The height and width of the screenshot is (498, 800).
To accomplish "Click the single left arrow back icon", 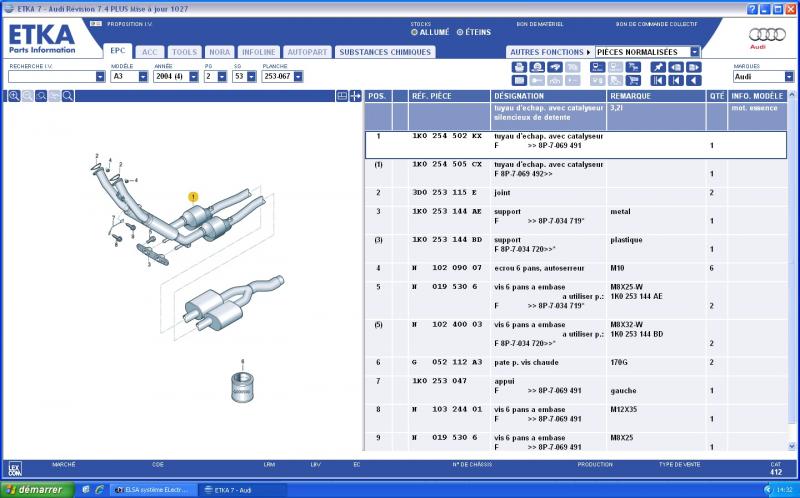I will [693, 81].
